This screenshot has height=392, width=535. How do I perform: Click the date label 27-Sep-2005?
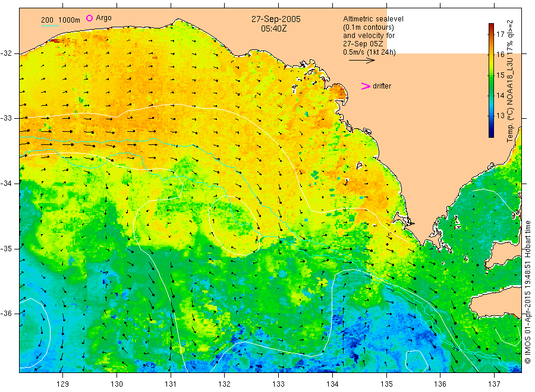tap(276, 19)
